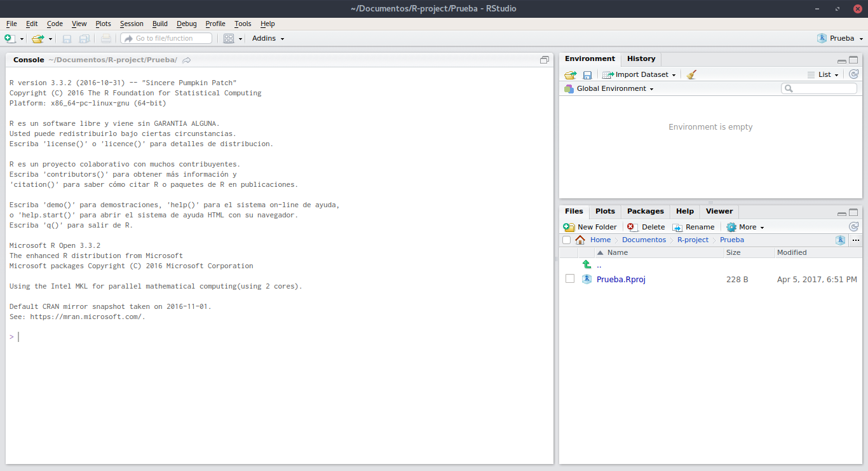Switch to the Files tab
The image size is (868, 471).
point(574,211)
